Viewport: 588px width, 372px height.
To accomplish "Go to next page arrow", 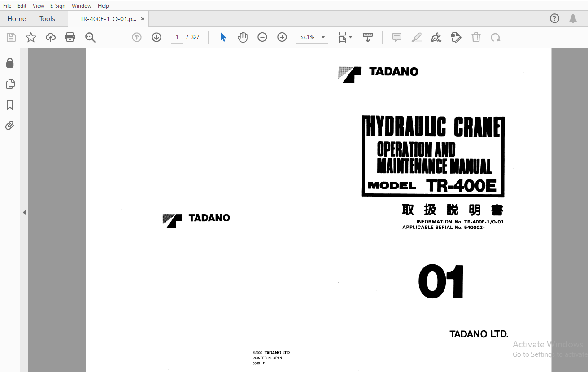I will (x=157, y=37).
